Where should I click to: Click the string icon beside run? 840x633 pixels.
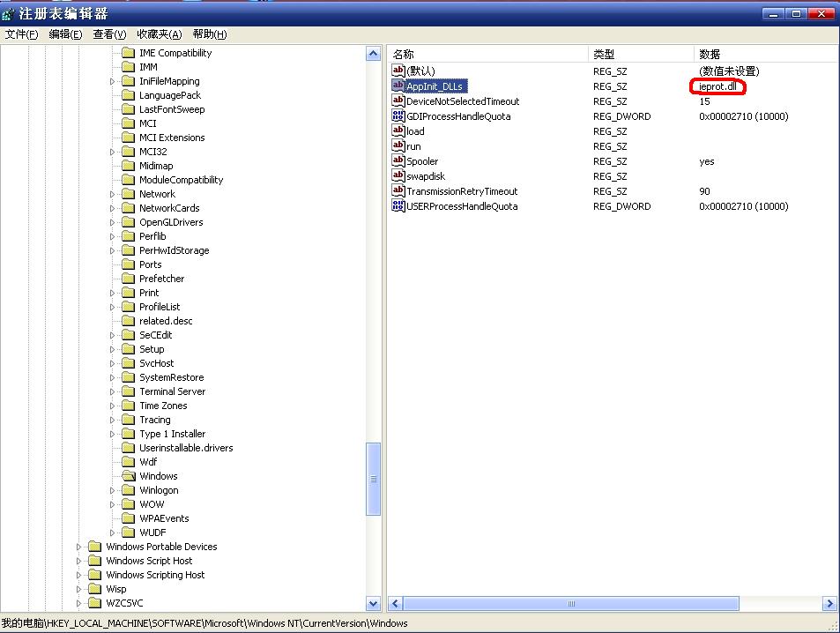(x=398, y=145)
